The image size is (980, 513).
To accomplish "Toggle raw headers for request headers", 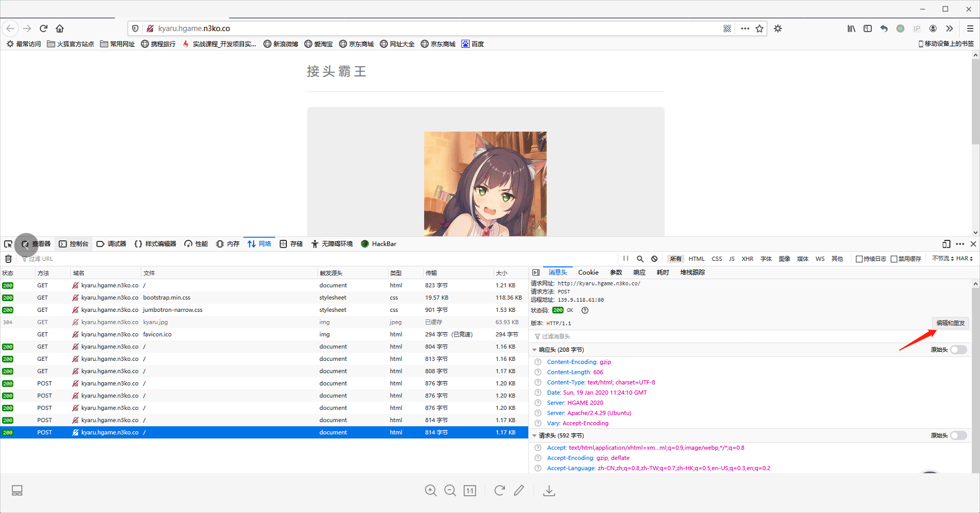I will (x=959, y=436).
